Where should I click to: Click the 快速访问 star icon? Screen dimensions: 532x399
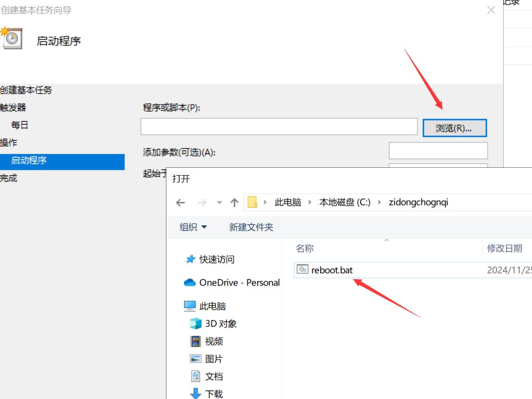[190, 259]
